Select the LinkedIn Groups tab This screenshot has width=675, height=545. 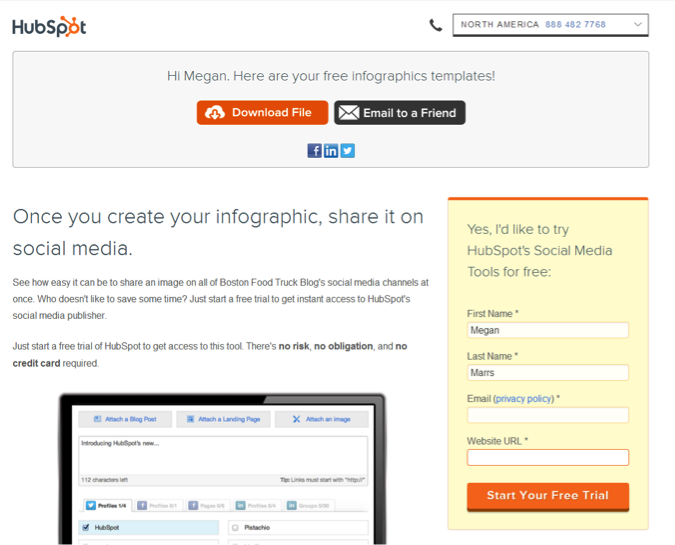[x=310, y=505]
